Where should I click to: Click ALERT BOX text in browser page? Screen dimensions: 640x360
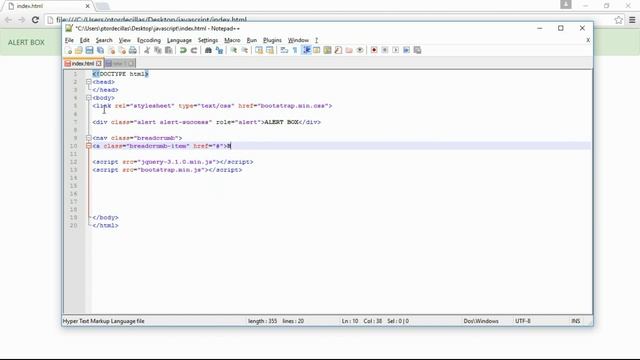pos(27,42)
